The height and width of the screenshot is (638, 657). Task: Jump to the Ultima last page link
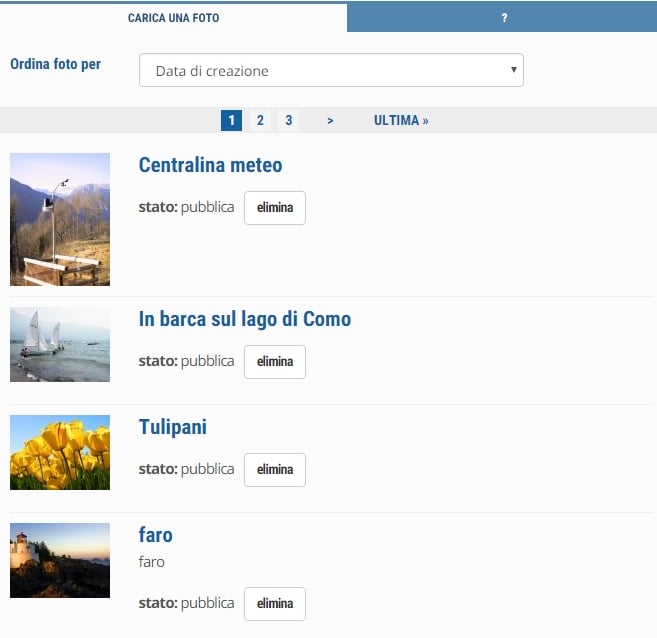point(401,120)
